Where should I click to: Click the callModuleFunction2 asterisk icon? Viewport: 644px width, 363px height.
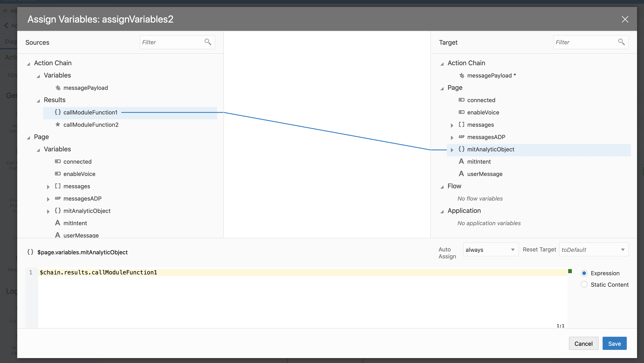[58, 124]
